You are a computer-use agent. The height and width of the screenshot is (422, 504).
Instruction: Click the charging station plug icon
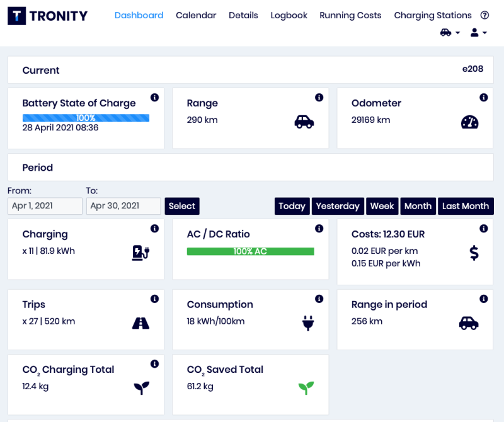click(140, 253)
